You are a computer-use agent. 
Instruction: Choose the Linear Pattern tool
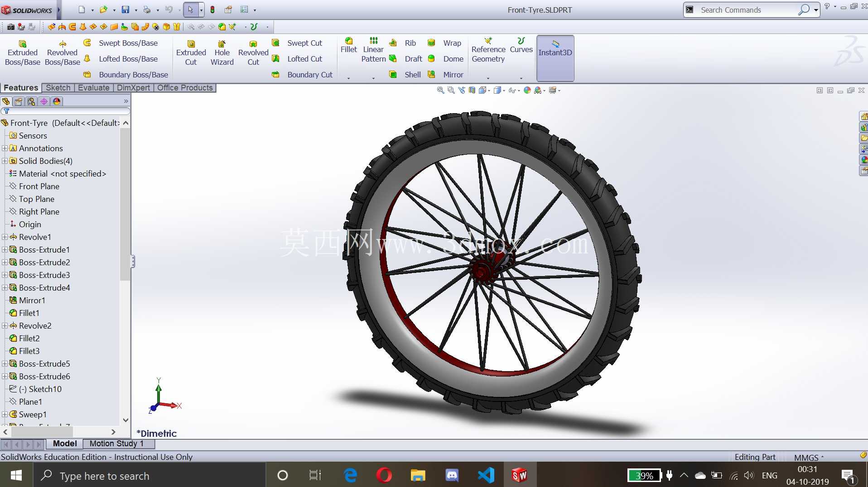[x=373, y=50]
